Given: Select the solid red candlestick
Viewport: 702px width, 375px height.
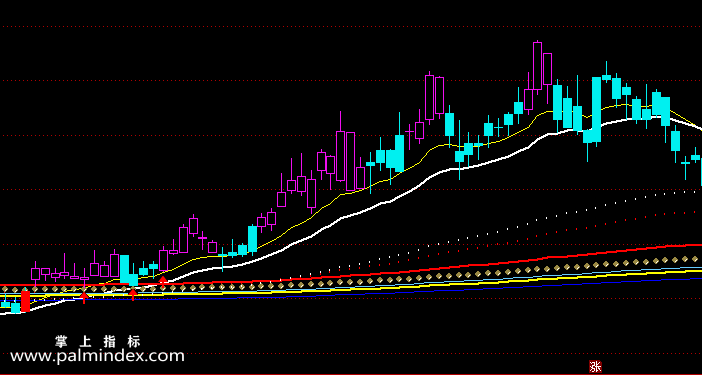Looking at the screenshot, I should pyautogui.click(x=26, y=301).
